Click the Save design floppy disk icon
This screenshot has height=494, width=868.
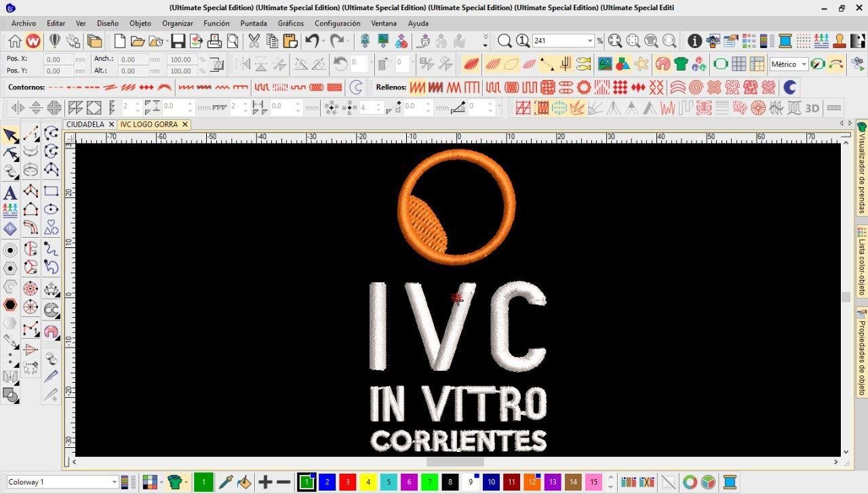pos(178,41)
